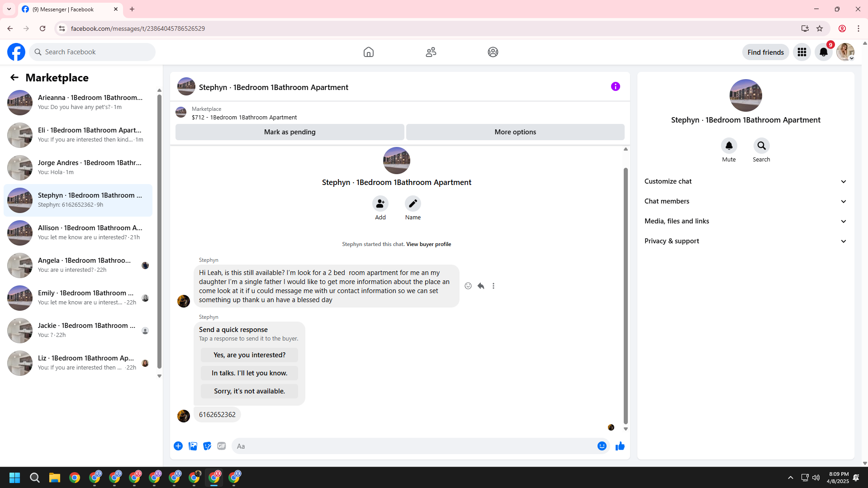The height and width of the screenshot is (488, 868).
Task: Click Stephyn's avatar beside 6162652362
Action: pyautogui.click(x=184, y=416)
